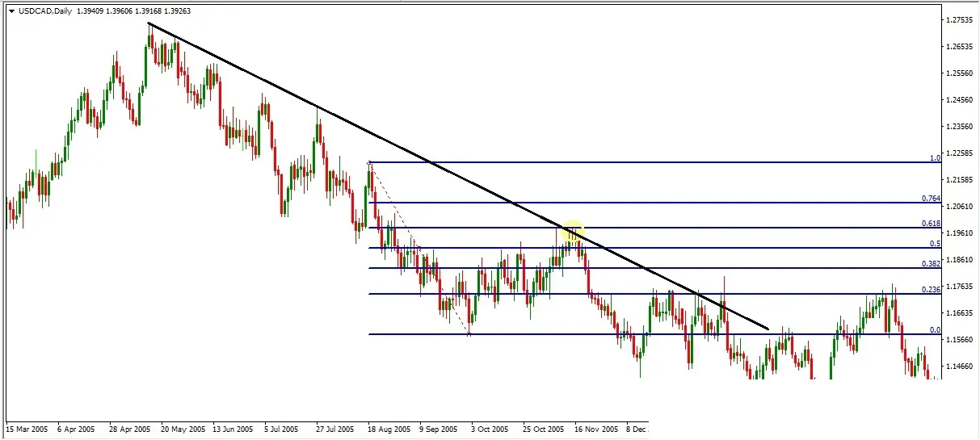The width and height of the screenshot is (980, 440).
Task: Click the 6 Apr 2005 date label
Action: click(x=78, y=429)
